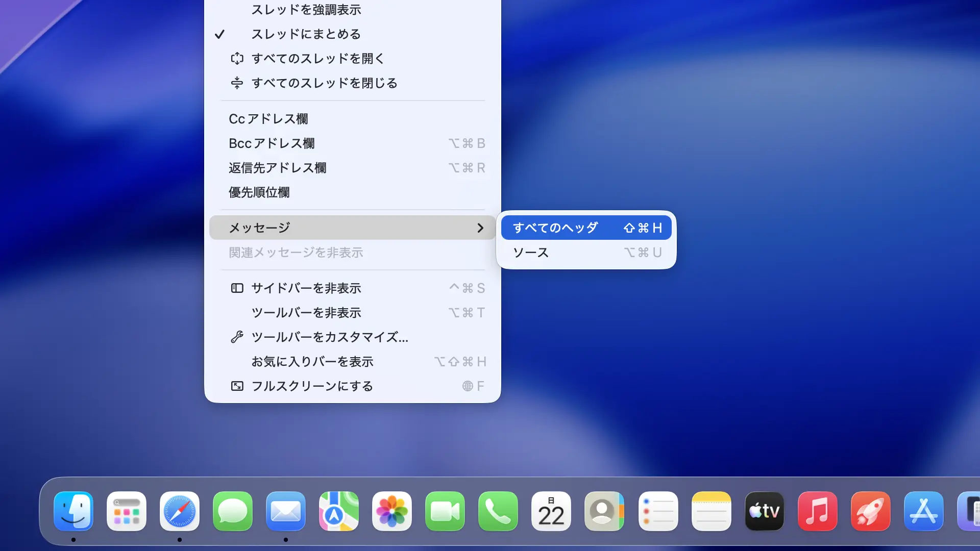This screenshot has width=980, height=551.
Task: Open Photos app from the Dock
Action: (391, 511)
